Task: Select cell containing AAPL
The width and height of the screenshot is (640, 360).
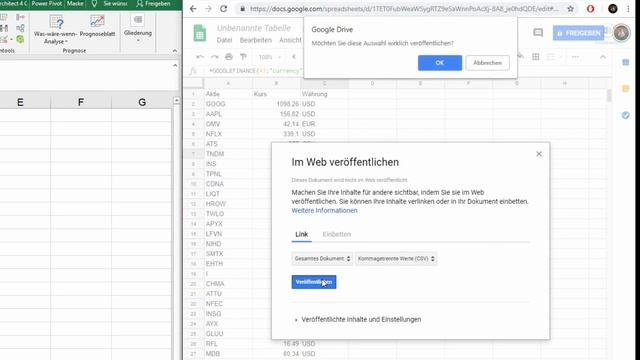Action: pyautogui.click(x=228, y=114)
